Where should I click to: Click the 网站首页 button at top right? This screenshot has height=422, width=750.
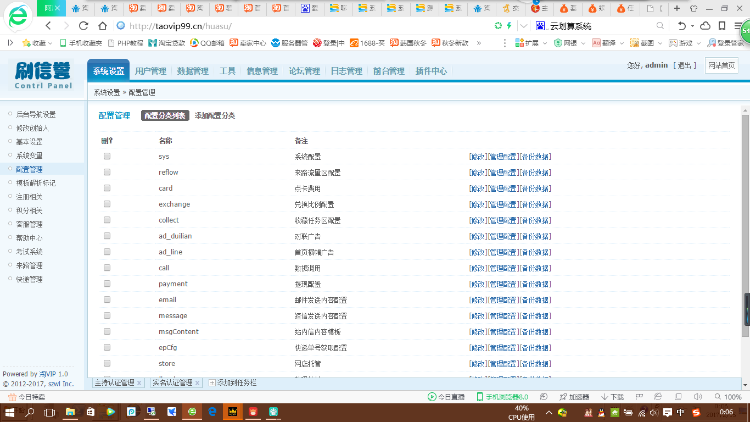tap(721, 66)
